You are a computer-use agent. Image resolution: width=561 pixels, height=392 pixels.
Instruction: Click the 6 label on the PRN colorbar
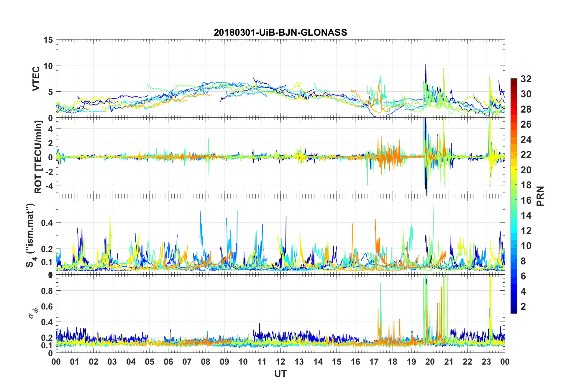pos(524,276)
